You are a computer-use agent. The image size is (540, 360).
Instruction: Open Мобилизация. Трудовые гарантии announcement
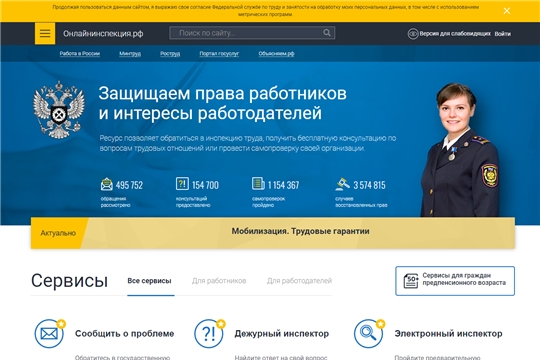pos(300,231)
